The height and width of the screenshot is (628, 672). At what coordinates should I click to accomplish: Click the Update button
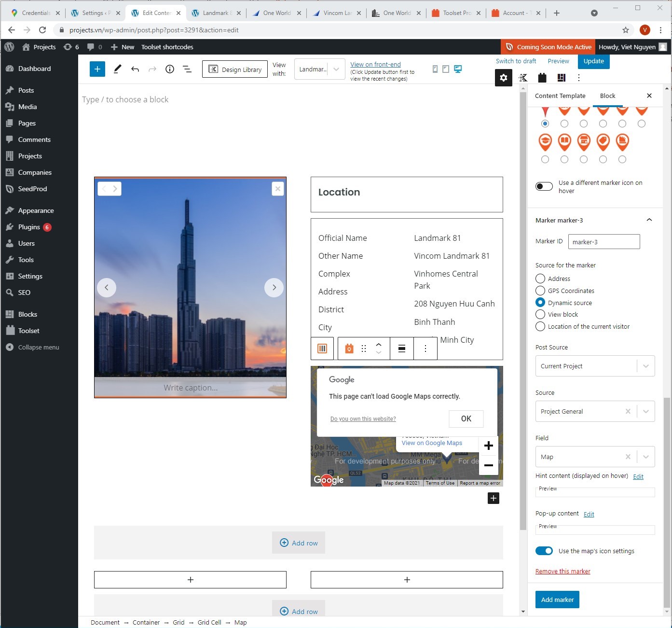point(593,61)
